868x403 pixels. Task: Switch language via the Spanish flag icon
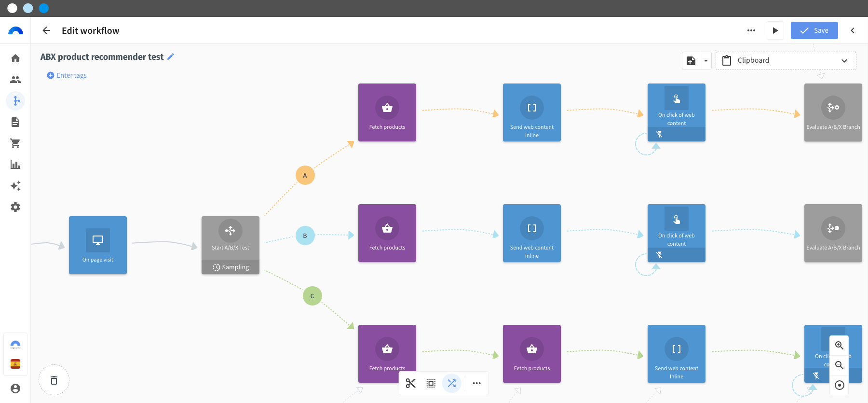[15, 364]
